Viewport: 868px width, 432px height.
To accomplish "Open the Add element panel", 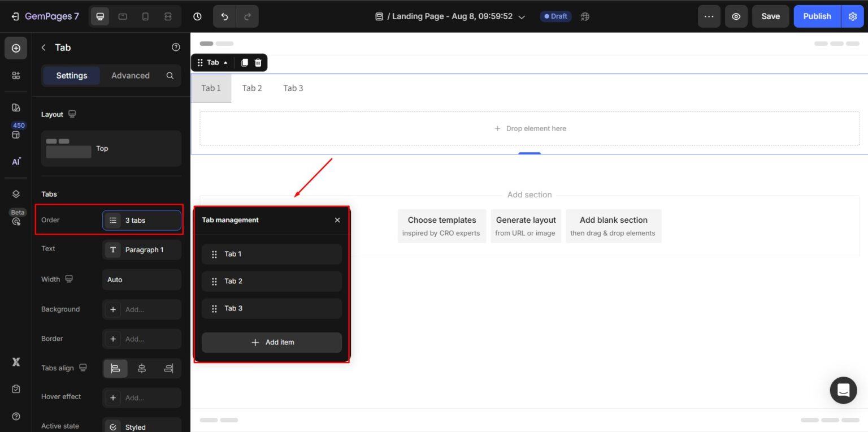I will coord(16,47).
